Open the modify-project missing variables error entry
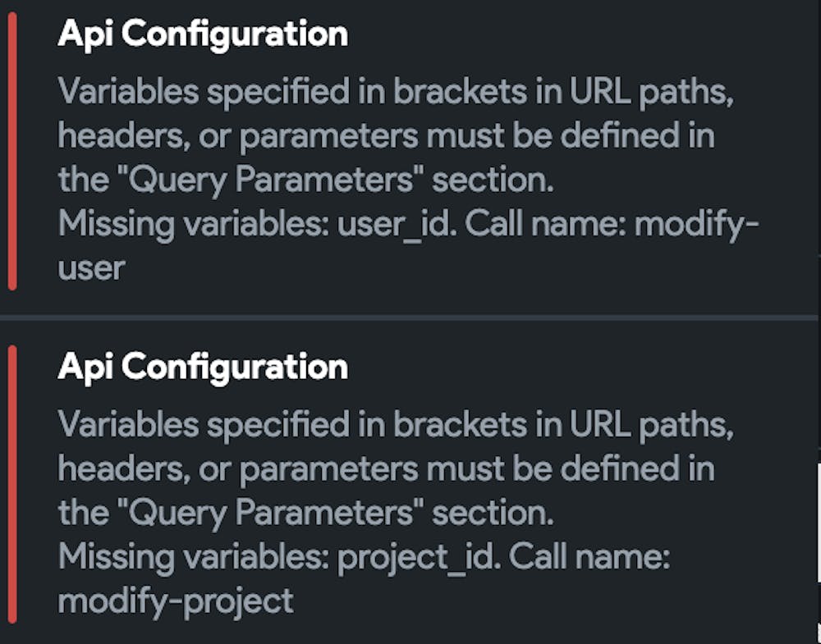821x644 pixels. (x=394, y=488)
